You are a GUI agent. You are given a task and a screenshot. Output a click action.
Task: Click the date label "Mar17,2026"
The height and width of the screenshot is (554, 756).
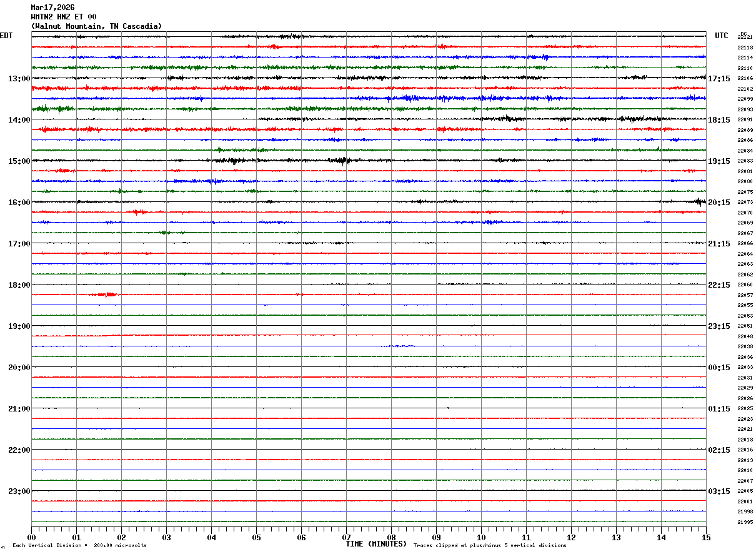52,8
